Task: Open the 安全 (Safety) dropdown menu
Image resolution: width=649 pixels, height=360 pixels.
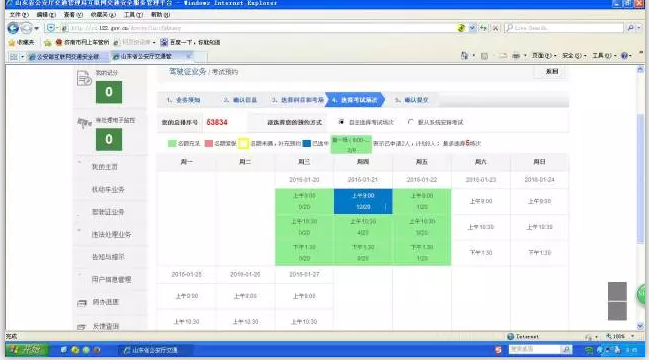Action: click(572, 55)
